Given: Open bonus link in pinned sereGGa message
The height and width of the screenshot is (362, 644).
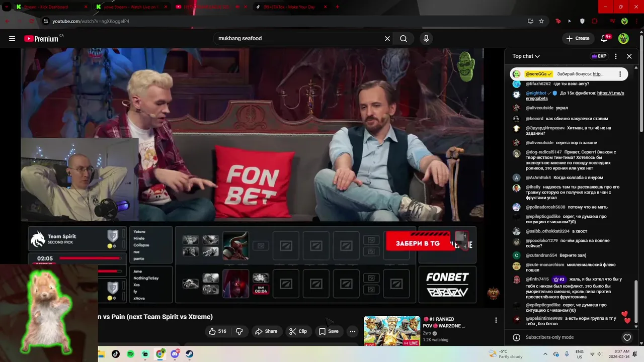Looking at the screenshot, I should tap(598, 74).
